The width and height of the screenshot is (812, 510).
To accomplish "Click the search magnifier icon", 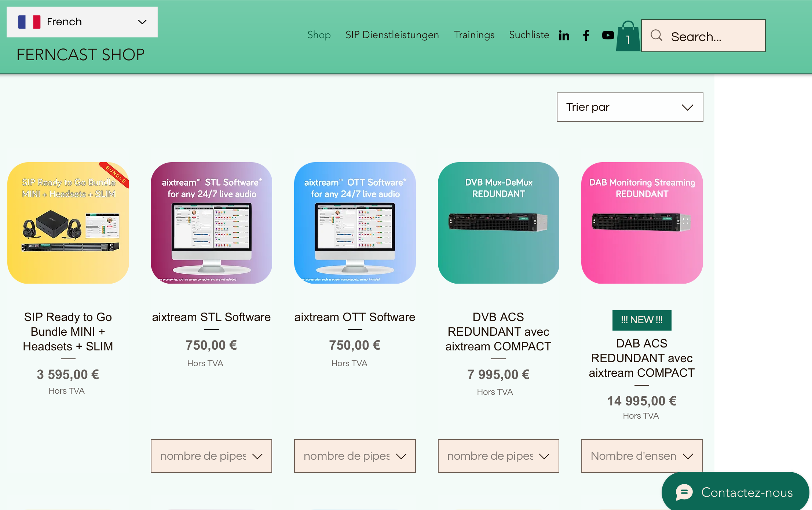I will point(656,36).
